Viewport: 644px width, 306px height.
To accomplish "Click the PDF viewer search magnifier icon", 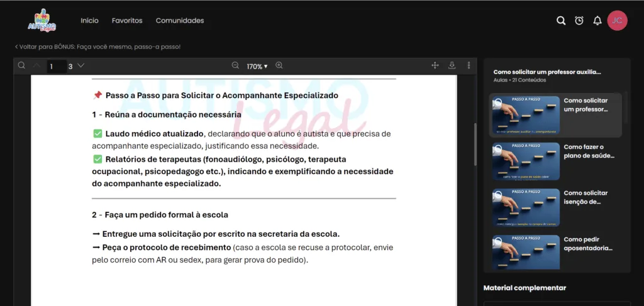I will 22,65.
